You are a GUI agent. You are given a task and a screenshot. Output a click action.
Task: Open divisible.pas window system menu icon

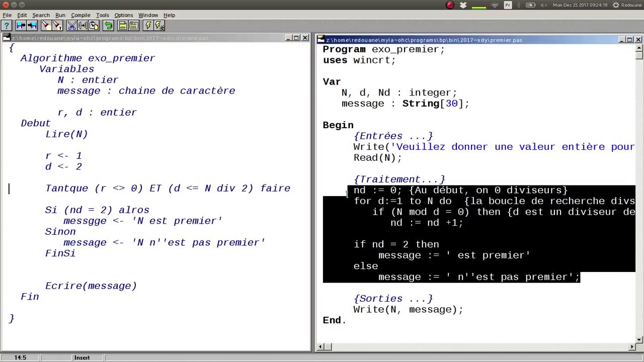[6, 38]
